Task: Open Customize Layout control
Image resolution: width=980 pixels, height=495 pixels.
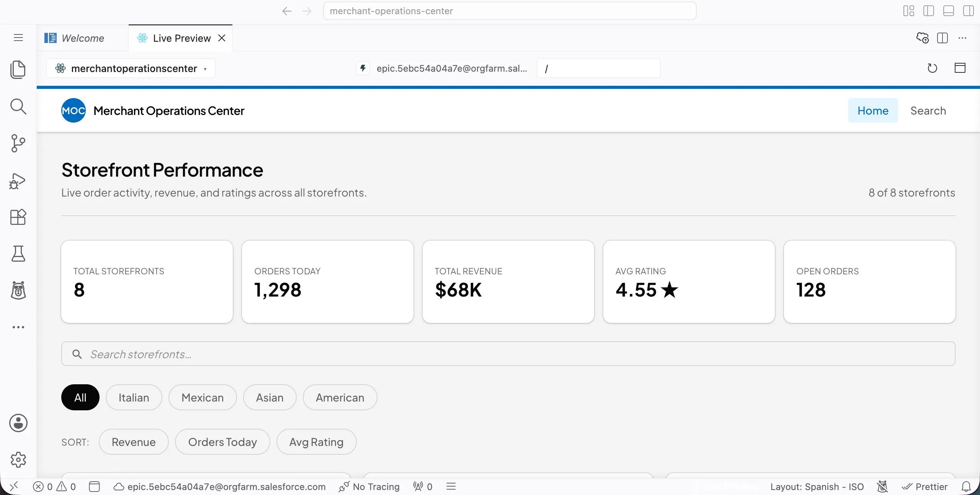Action: coord(908,11)
